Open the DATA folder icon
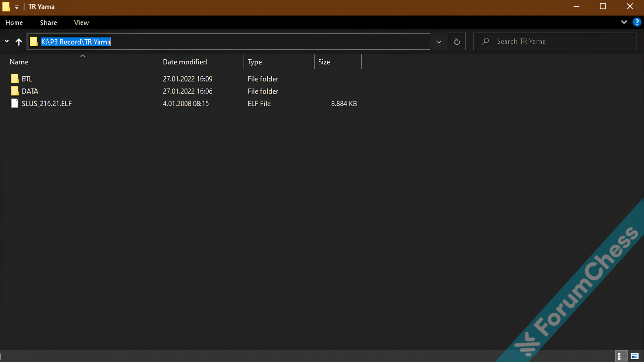644x362 pixels. [x=15, y=91]
